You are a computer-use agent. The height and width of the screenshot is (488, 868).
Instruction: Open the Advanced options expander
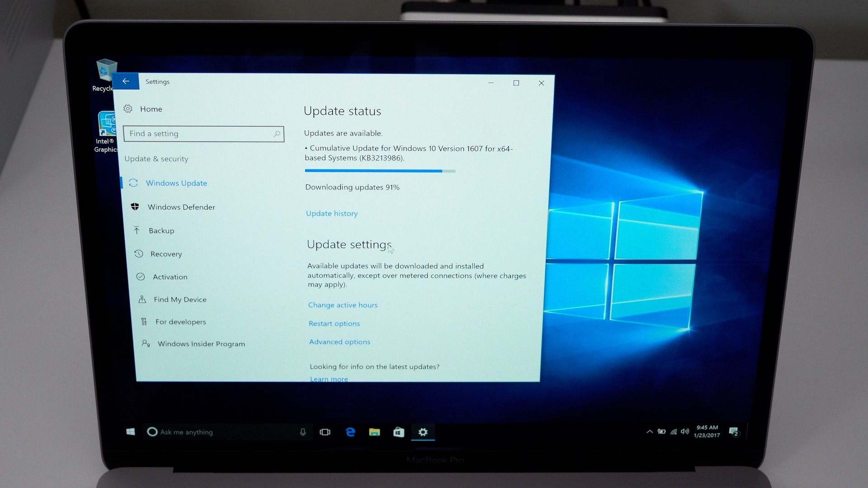point(338,341)
